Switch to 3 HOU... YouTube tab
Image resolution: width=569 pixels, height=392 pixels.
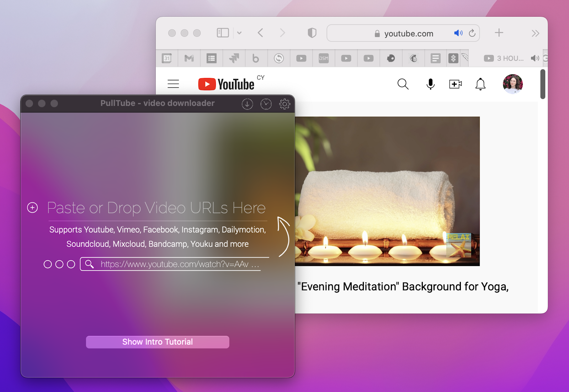pos(504,58)
